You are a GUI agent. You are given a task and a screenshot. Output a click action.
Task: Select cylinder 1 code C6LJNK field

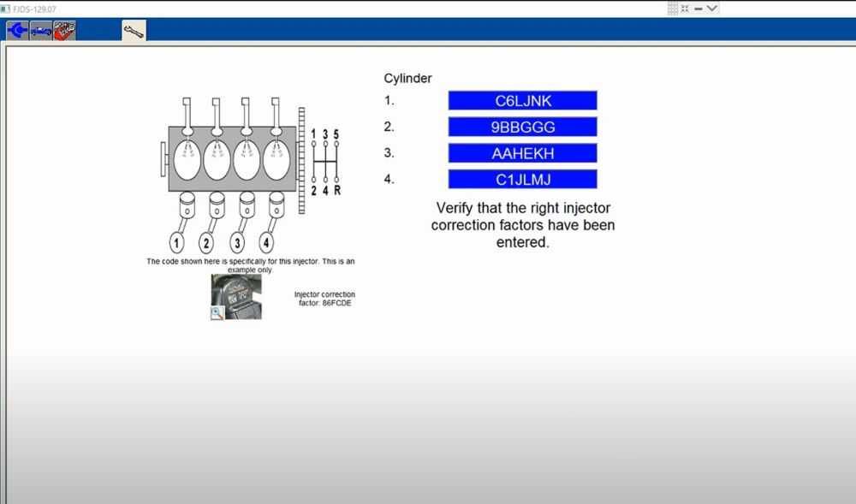522,101
